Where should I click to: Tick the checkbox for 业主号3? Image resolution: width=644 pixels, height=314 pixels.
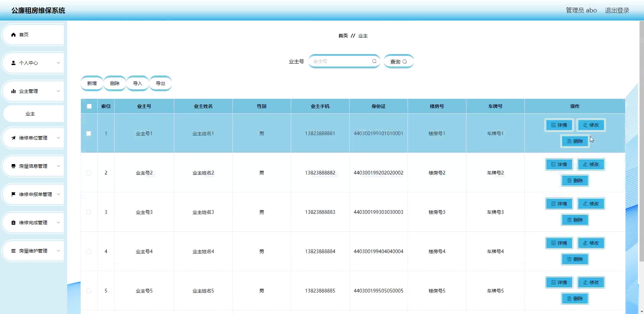[89, 212]
